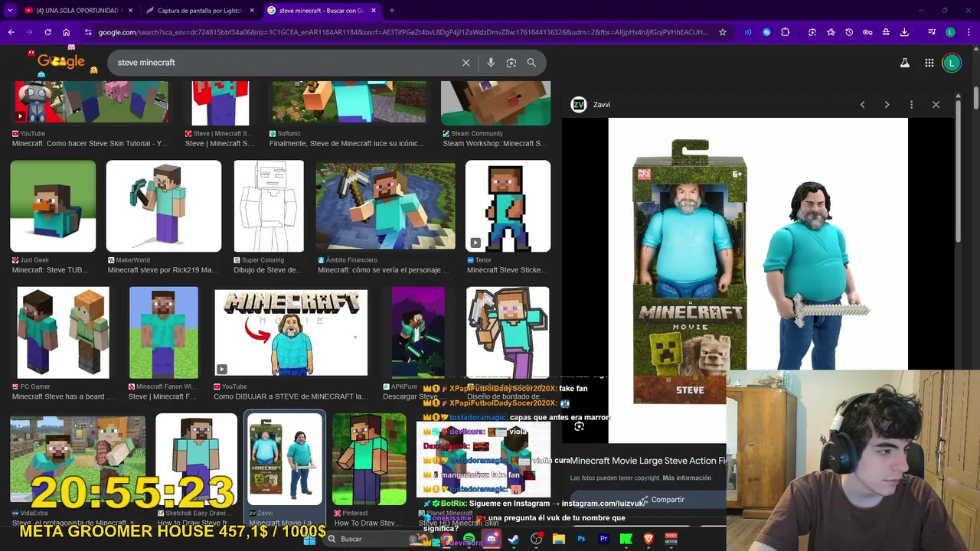Show previous image in the preview panel

click(x=862, y=105)
